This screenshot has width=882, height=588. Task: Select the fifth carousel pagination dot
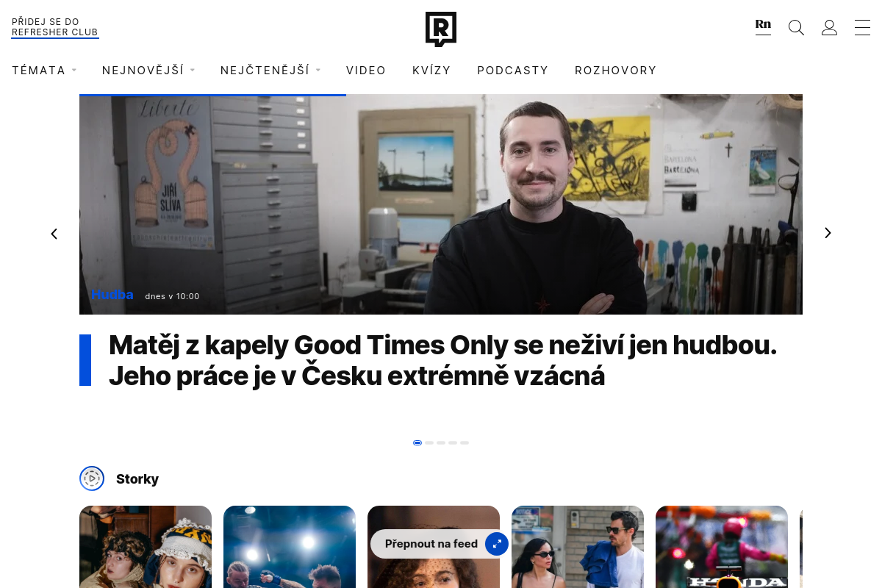(x=465, y=442)
